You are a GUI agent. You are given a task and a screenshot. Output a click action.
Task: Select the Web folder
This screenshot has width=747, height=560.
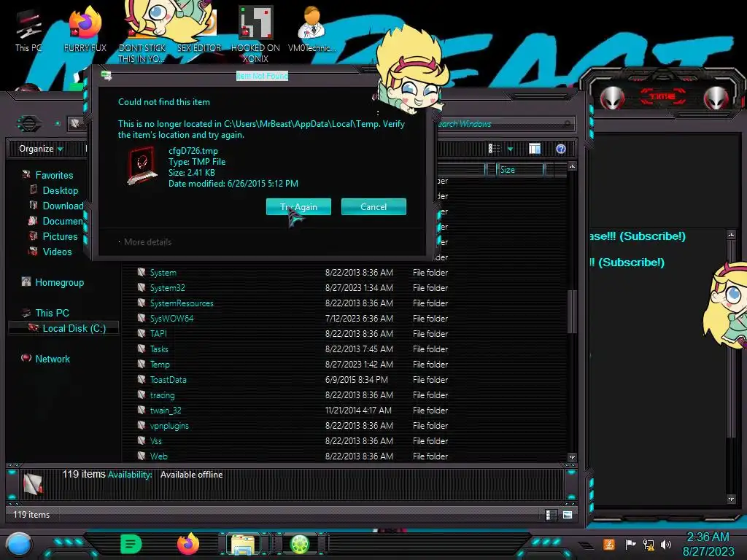pyautogui.click(x=158, y=456)
